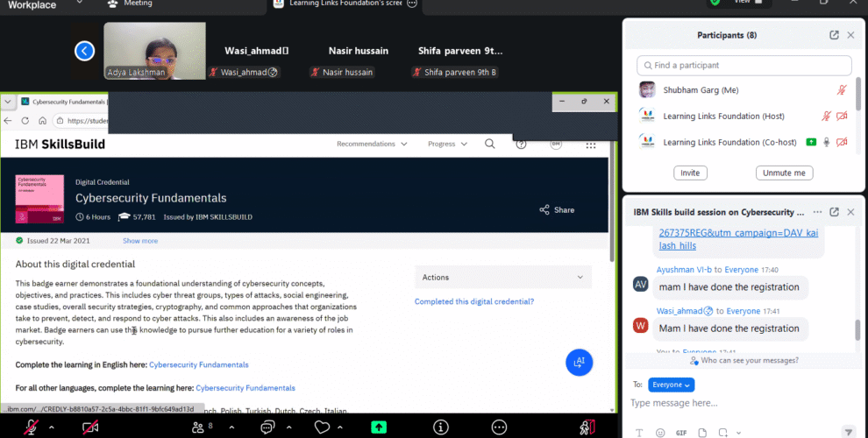Click the Invite button

coord(690,173)
